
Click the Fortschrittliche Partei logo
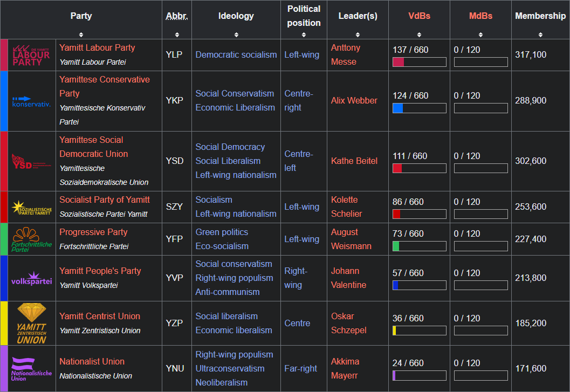(x=31, y=239)
